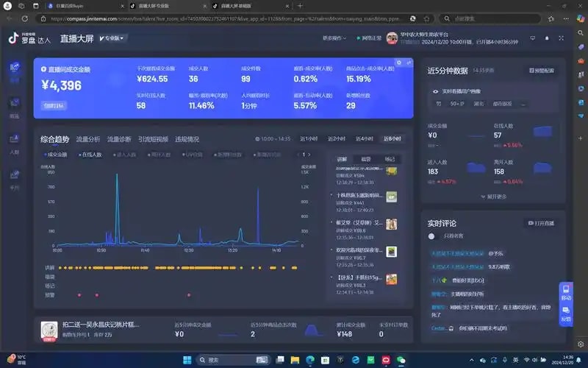
Task: Open WeChat from the taskbar
Action: pyautogui.click(x=401, y=360)
